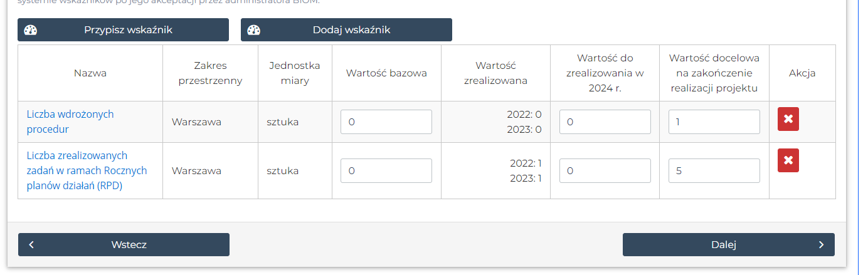The height and width of the screenshot is (275, 868).
Task: Click the Wartość bazowa column header
Action: (386, 73)
